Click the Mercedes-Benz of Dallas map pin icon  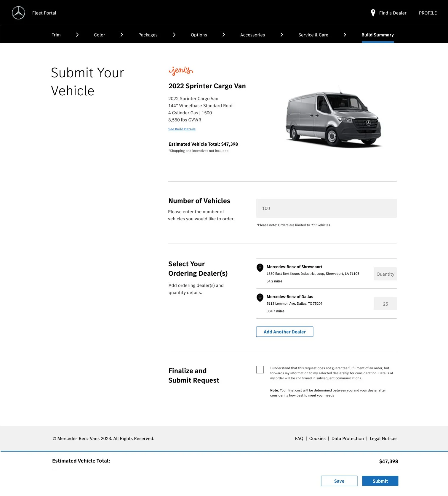click(x=260, y=298)
